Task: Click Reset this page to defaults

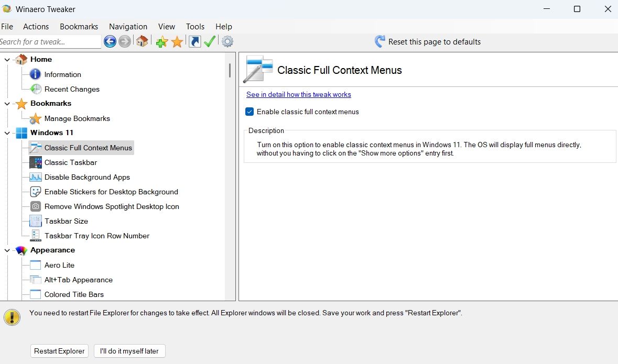Action: (x=435, y=42)
